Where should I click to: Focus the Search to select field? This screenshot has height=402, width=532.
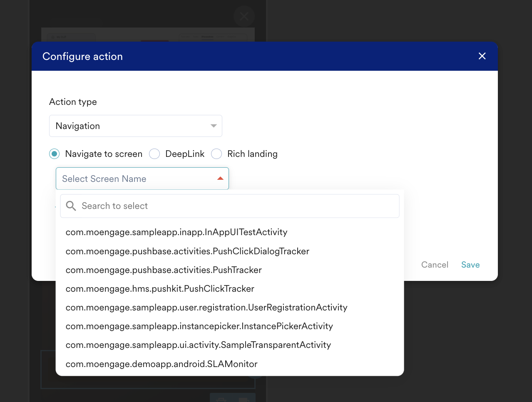click(x=230, y=206)
